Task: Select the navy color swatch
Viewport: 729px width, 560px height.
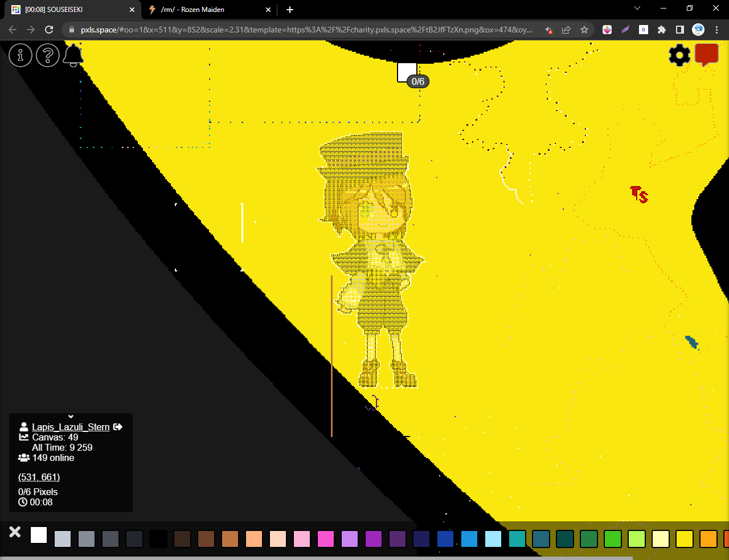Action: 421,539
